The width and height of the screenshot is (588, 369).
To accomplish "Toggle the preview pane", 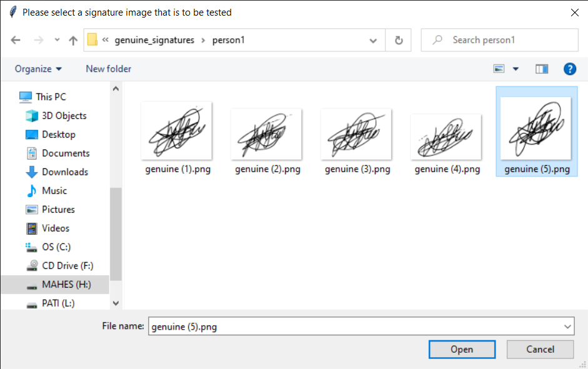I will [542, 69].
